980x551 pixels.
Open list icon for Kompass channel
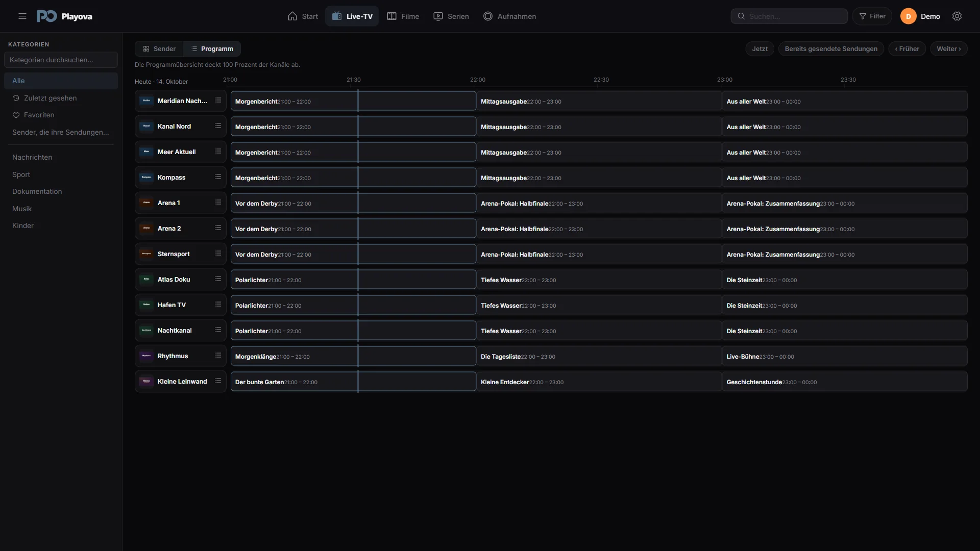tap(218, 177)
